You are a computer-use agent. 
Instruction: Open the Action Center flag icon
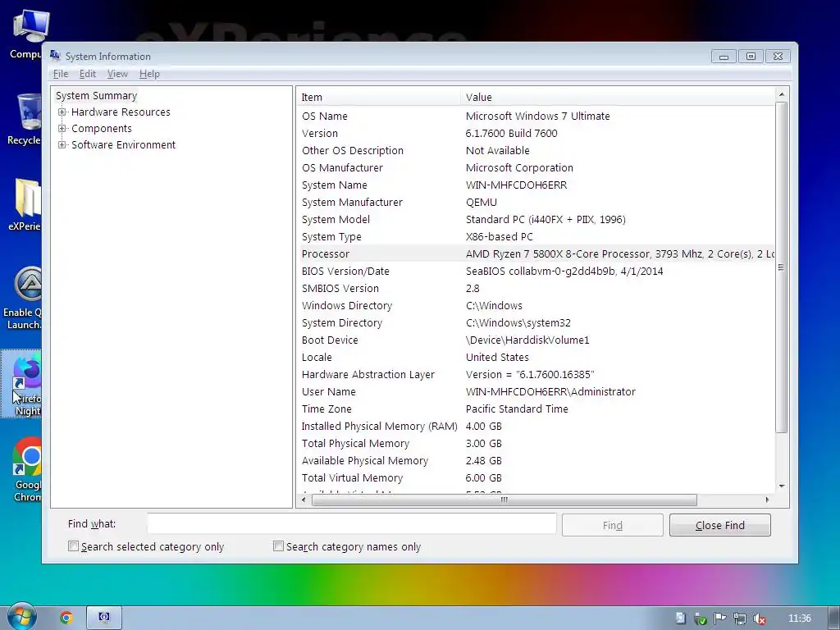720,619
